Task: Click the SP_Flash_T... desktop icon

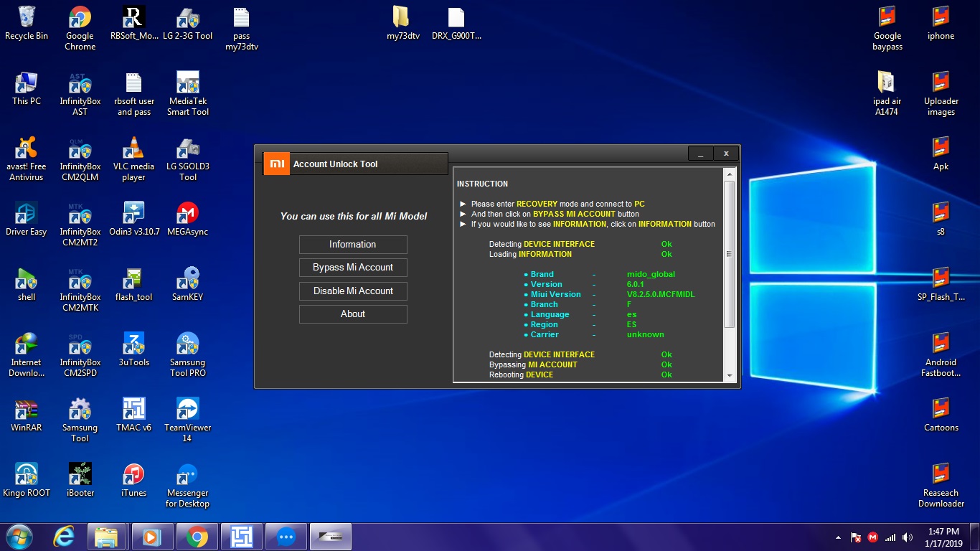Action: [x=941, y=284]
